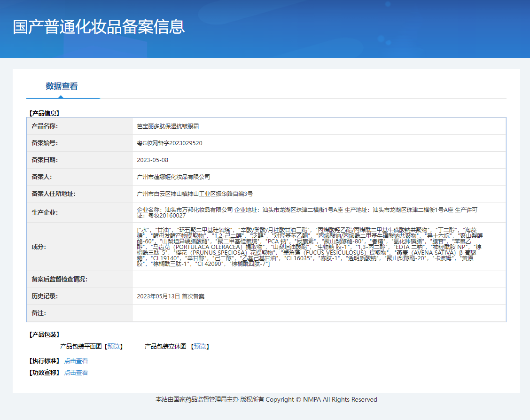Open 产品包装立体图 预览 link
530x420 pixels.
coord(200,346)
